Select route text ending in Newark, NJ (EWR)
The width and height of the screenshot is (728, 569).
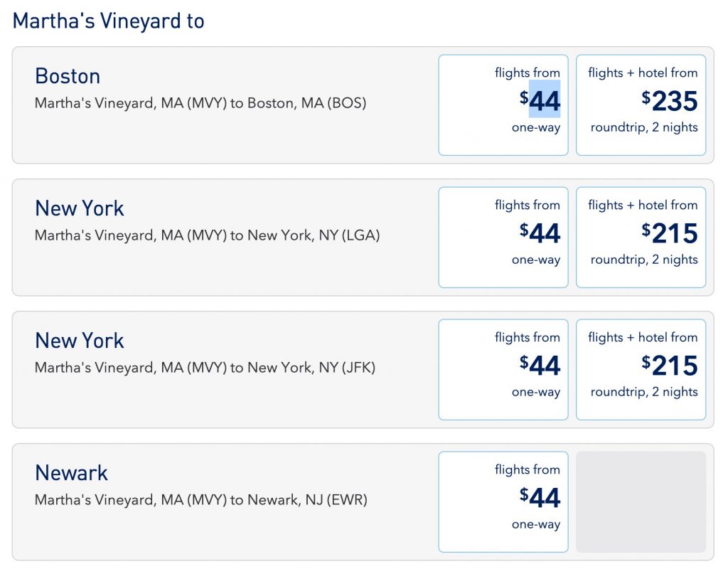pos(200,500)
